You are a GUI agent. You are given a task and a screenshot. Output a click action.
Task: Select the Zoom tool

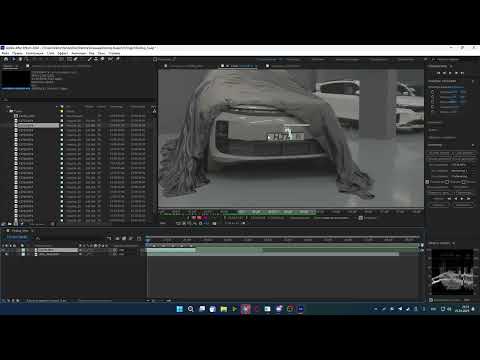27,59
